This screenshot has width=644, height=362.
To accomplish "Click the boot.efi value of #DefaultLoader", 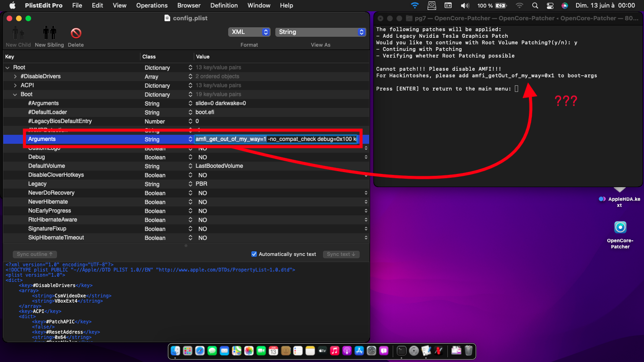I will (x=204, y=112).
